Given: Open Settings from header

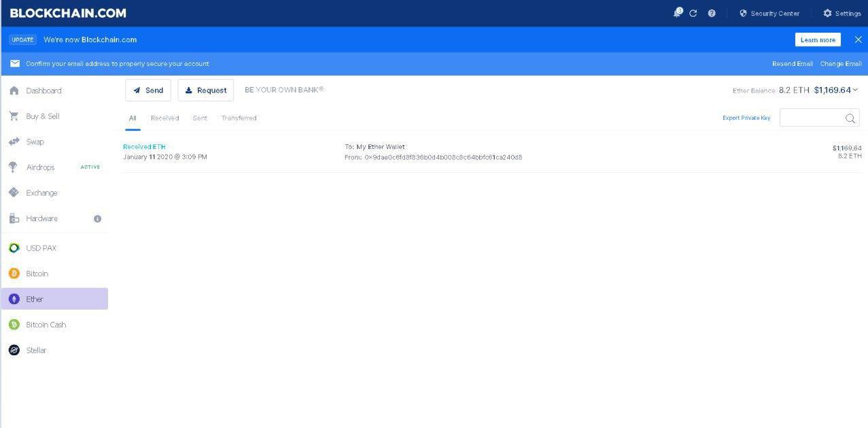Looking at the screenshot, I should 842,14.
